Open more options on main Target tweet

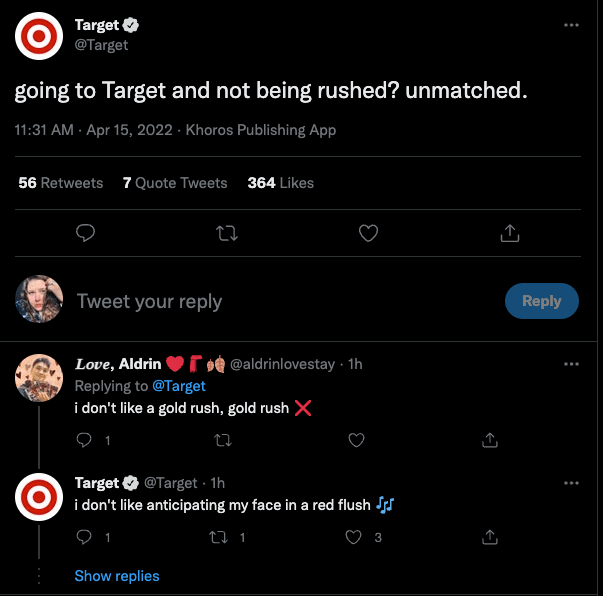571,25
